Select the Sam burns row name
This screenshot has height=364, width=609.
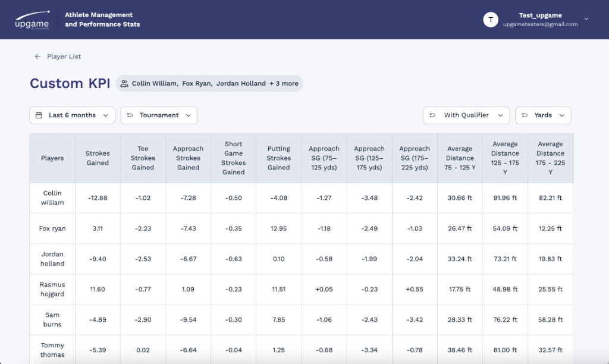point(52,320)
